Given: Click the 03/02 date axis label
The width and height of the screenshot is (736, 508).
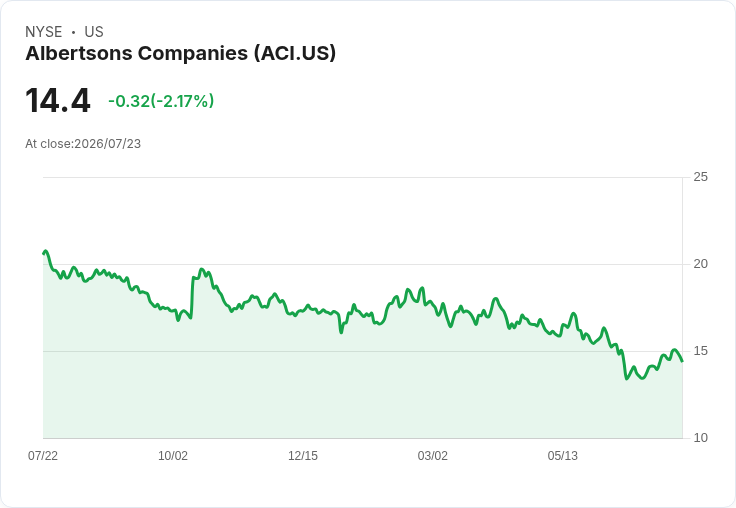Looking at the screenshot, I should click(433, 455).
